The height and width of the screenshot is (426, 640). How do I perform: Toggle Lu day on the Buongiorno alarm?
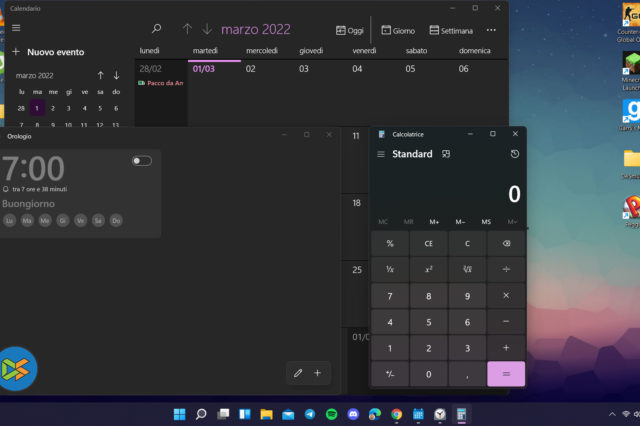click(9, 221)
